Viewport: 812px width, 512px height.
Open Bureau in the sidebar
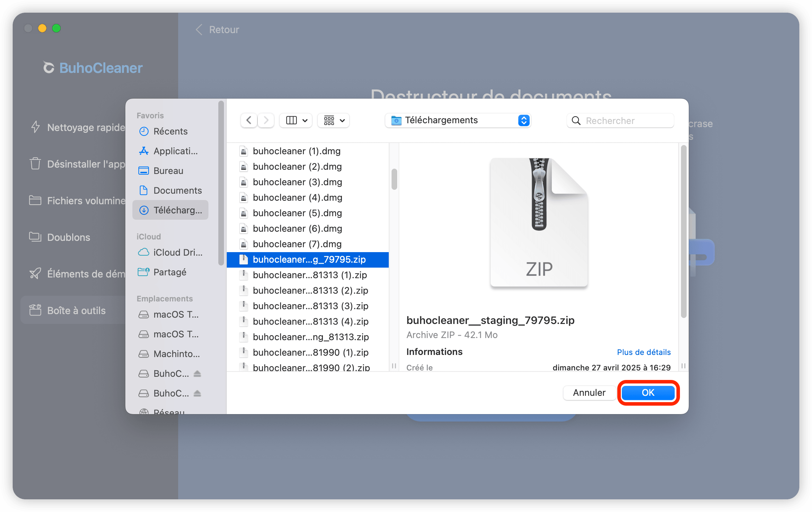click(170, 171)
